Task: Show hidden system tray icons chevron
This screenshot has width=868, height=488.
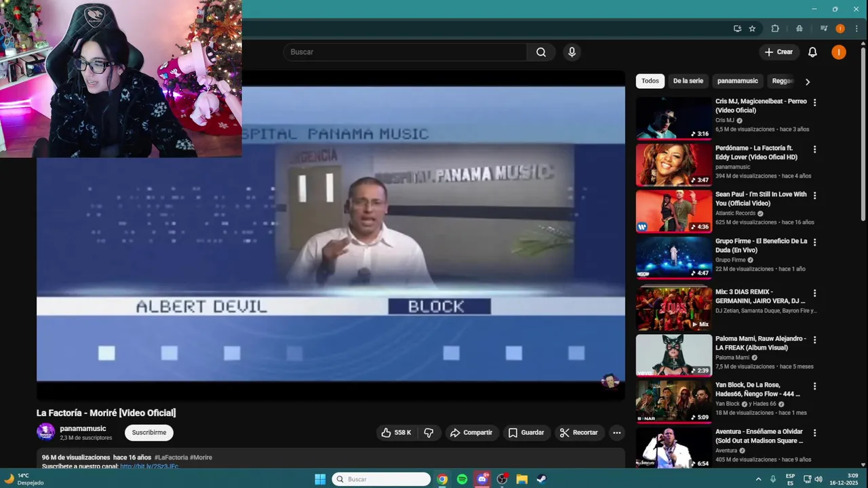Action: [758, 479]
